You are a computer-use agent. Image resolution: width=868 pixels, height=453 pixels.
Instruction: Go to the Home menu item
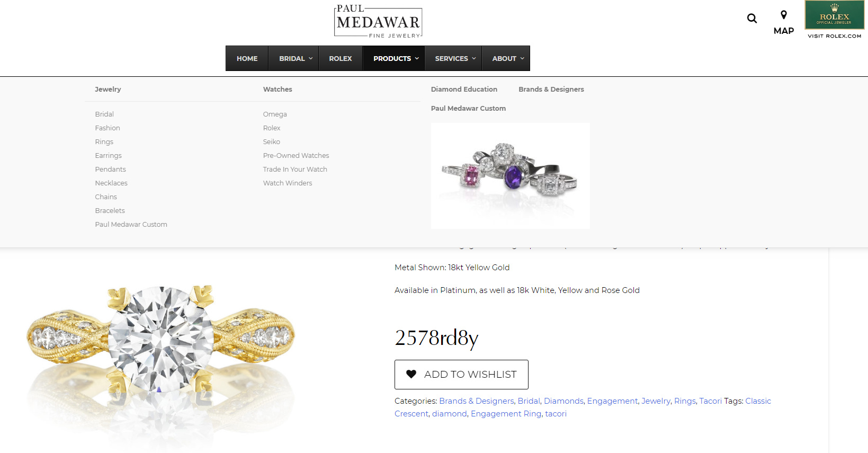coord(247,58)
